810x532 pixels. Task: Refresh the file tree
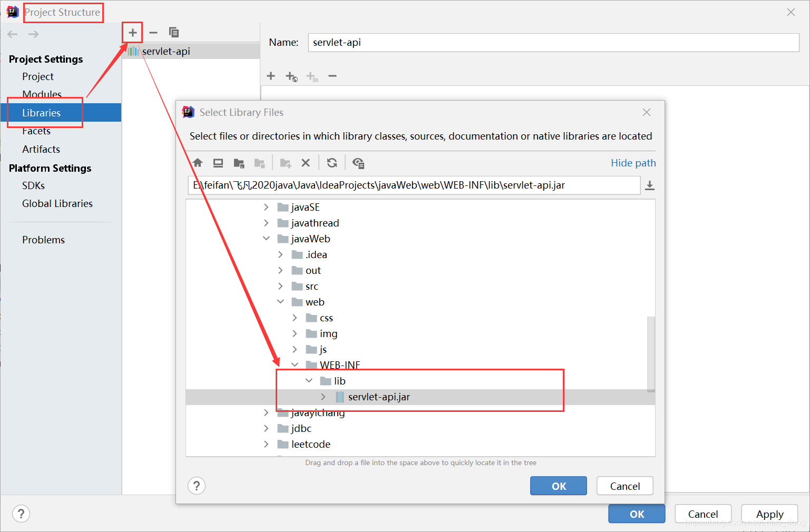click(332, 163)
